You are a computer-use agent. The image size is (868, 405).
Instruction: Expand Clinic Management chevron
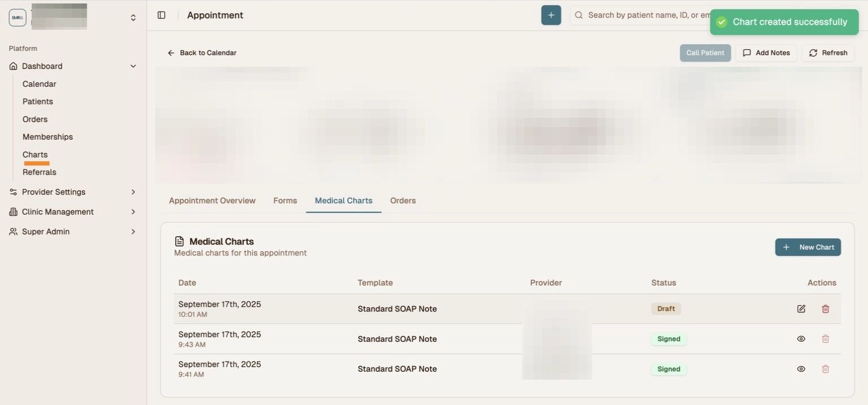pos(133,212)
